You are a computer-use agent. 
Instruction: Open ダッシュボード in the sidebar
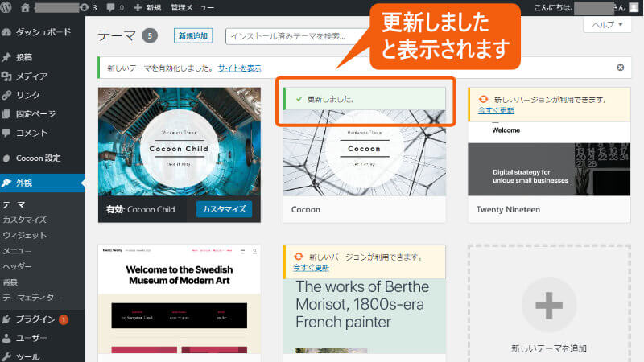[43, 32]
